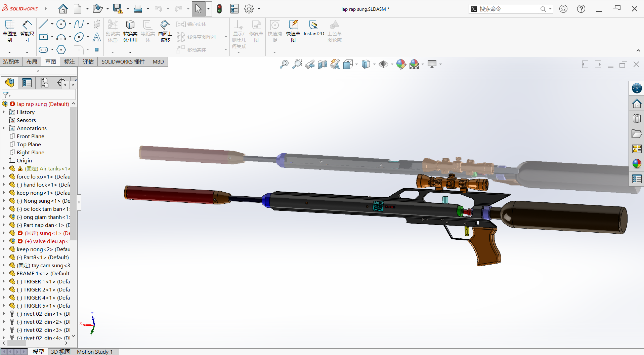644x355 pixels.
Task: Expand the History tree node
Action: pos(4,112)
